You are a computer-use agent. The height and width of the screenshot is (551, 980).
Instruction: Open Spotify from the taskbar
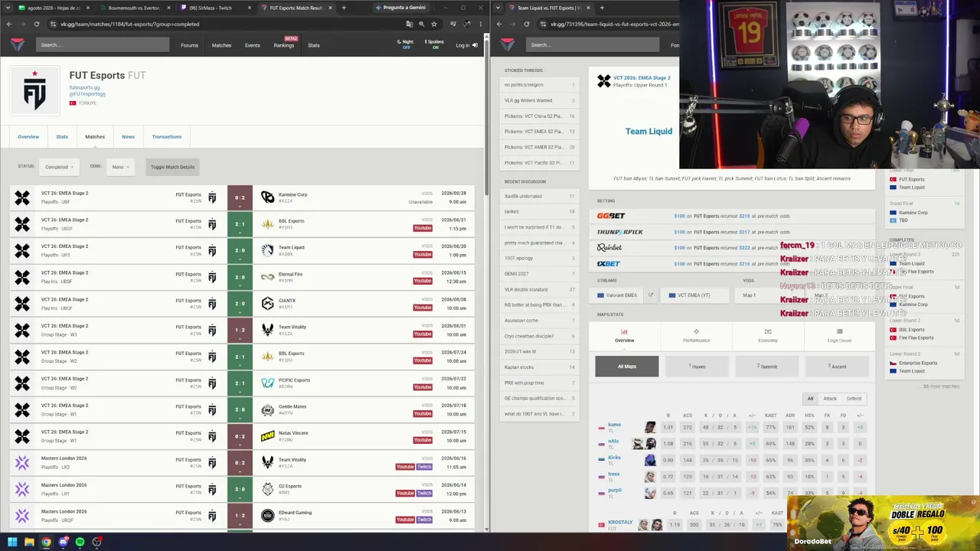click(80, 543)
